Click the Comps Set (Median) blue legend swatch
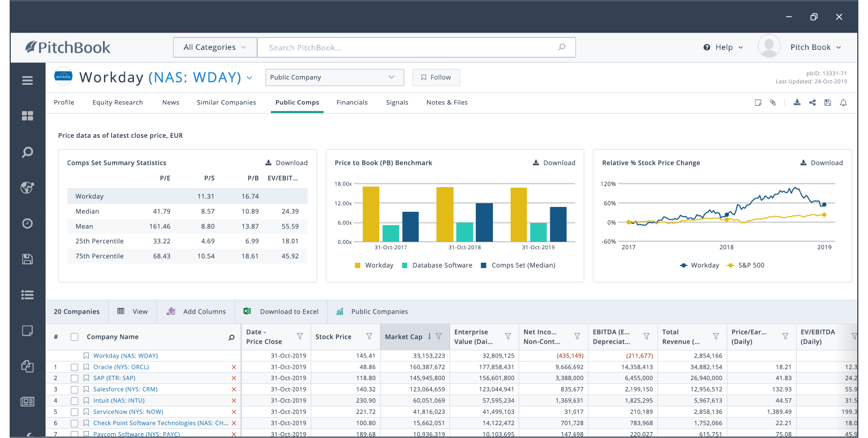 [x=484, y=265]
